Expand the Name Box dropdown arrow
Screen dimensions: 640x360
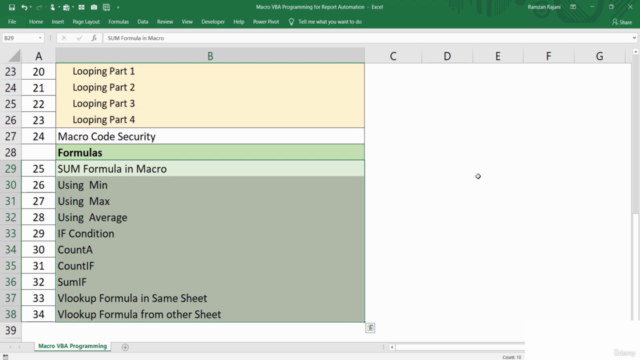[40, 38]
